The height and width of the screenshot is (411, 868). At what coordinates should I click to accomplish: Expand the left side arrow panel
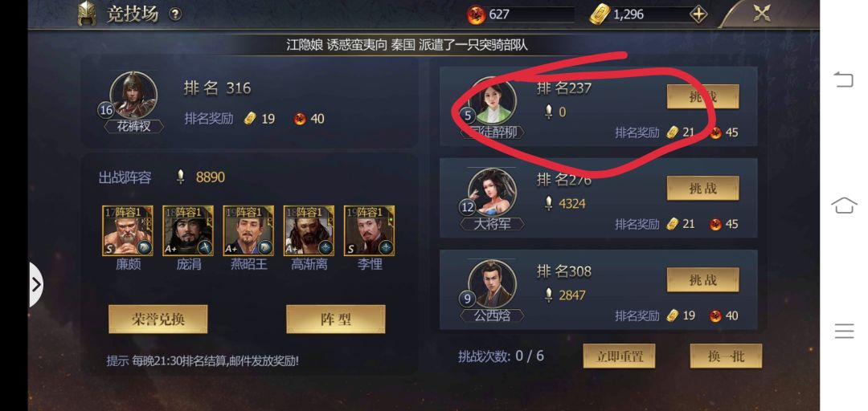(36, 284)
